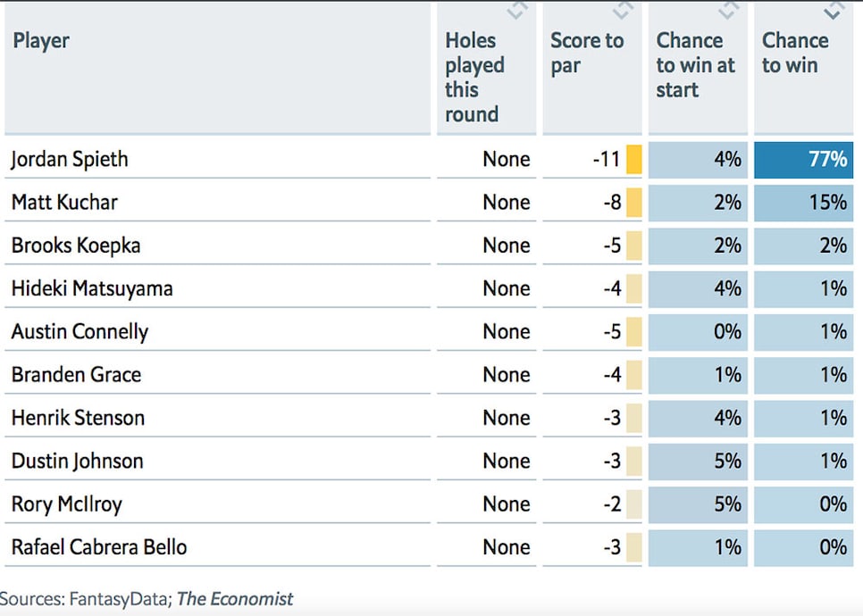Select Dustin Johnson's 5% start chance cell

(x=698, y=461)
